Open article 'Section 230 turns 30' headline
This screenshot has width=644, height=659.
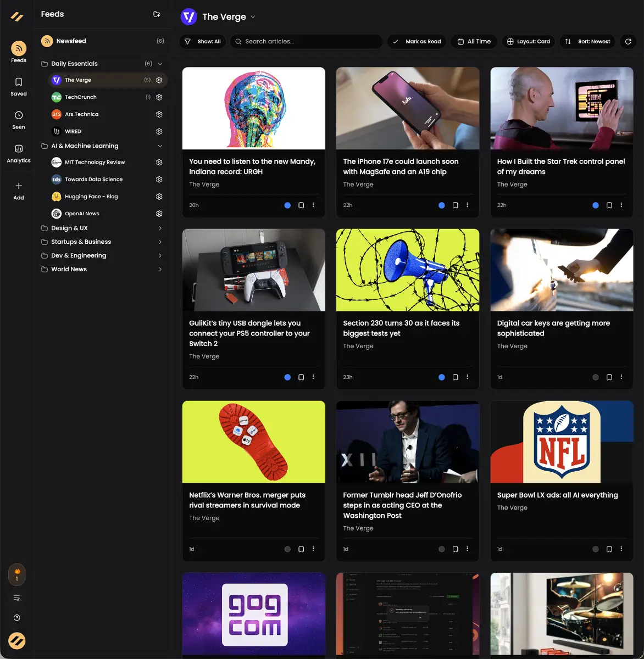click(401, 328)
